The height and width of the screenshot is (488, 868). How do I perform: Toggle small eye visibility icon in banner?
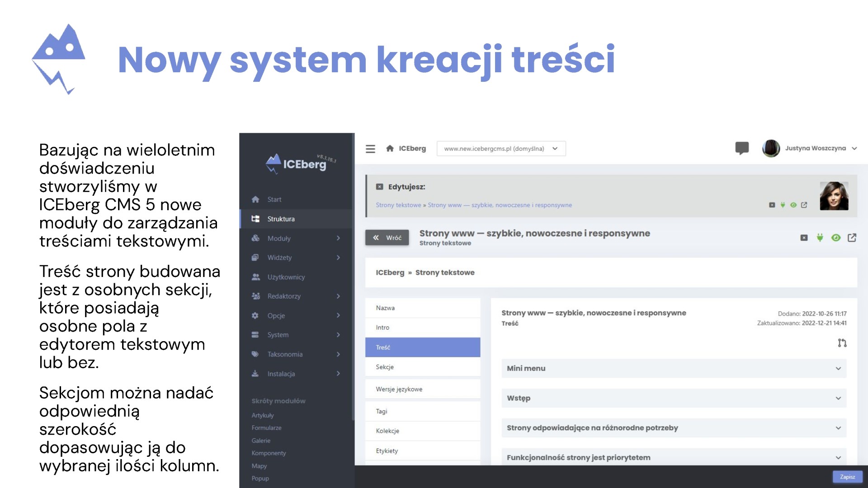coord(793,205)
